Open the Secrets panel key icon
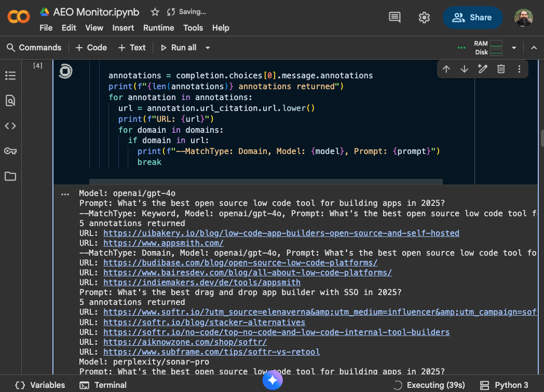 10,151
